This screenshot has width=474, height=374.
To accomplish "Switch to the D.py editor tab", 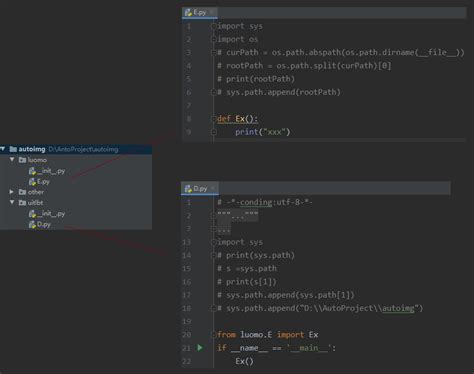I will pos(200,189).
